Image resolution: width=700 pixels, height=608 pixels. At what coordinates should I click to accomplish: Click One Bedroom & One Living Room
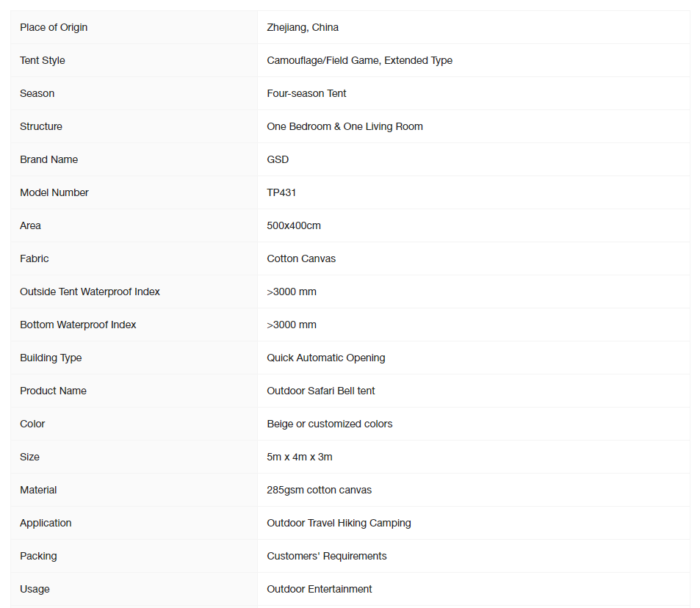344,126
